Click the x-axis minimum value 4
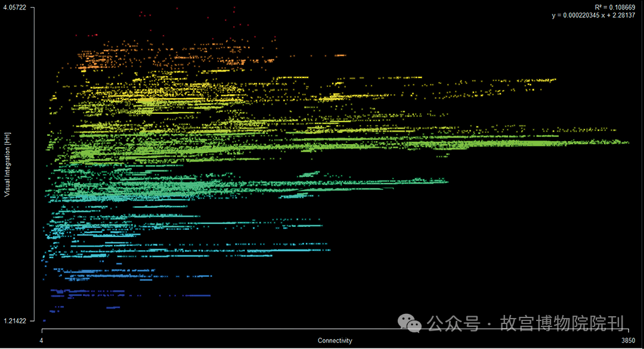 pyautogui.click(x=41, y=341)
